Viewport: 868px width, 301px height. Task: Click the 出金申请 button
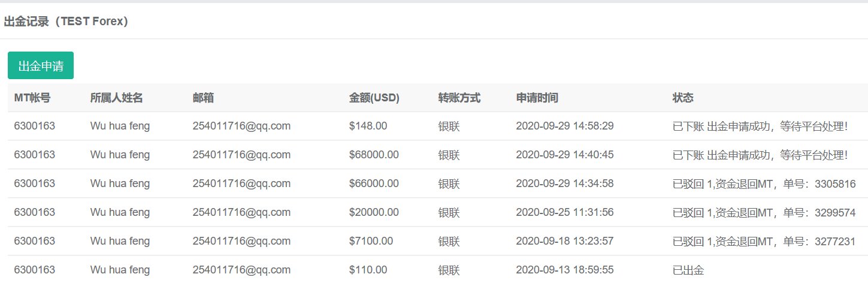click(x=41, y=65)
